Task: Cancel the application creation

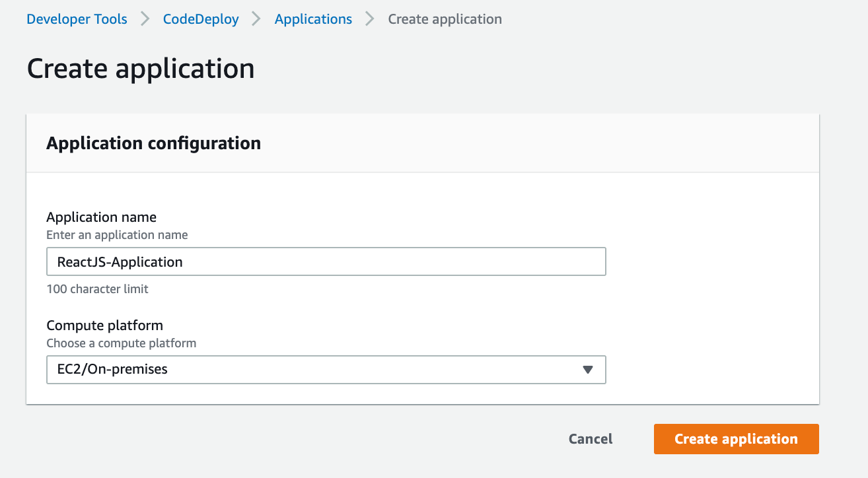Action: pyautogui.click(x=591, y=439)
